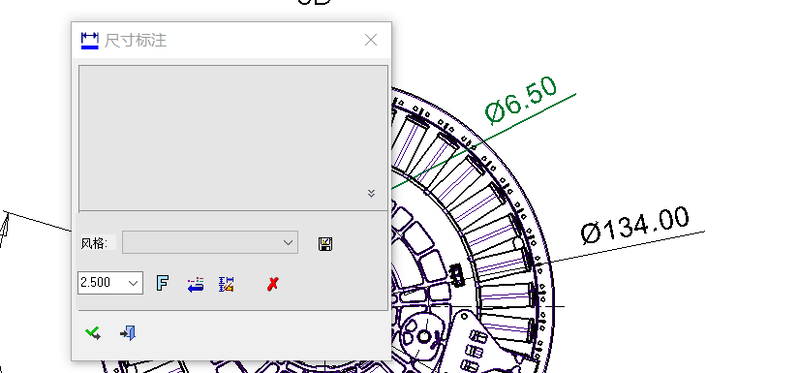
Task: Click the blue return-arrow icon
Action: click(x=195, y=284)
